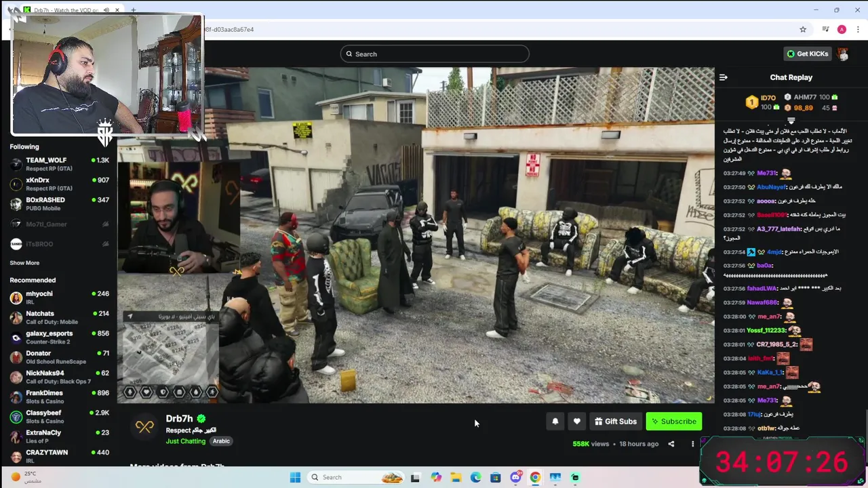868x488 pixels.
Task: Click chat username fahadLWA
Action: (762, 289)
